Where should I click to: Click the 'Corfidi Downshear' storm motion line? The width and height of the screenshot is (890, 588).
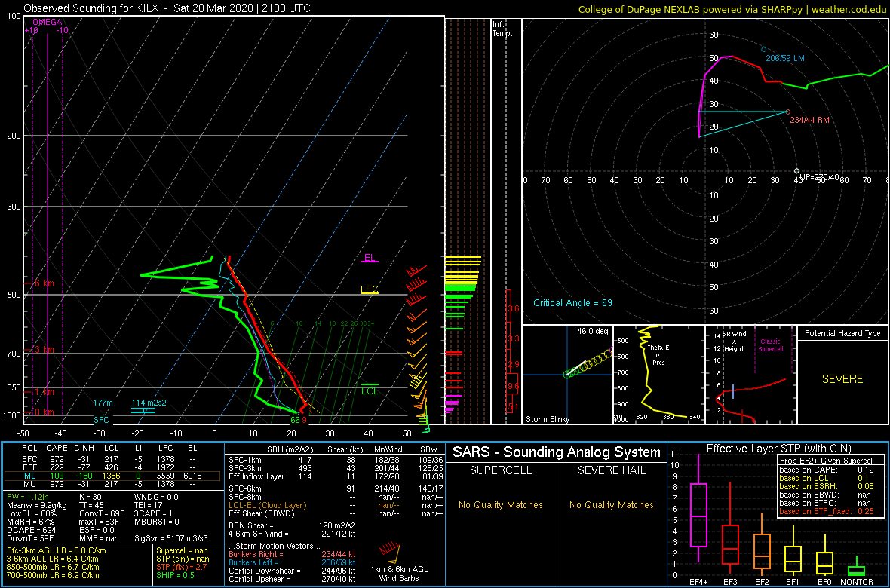(293, 571)
